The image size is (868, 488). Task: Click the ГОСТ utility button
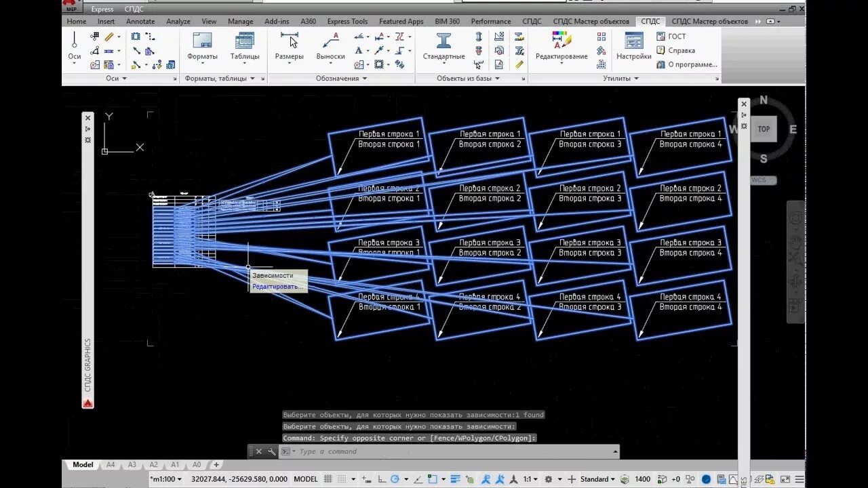[x=671, y=37]
